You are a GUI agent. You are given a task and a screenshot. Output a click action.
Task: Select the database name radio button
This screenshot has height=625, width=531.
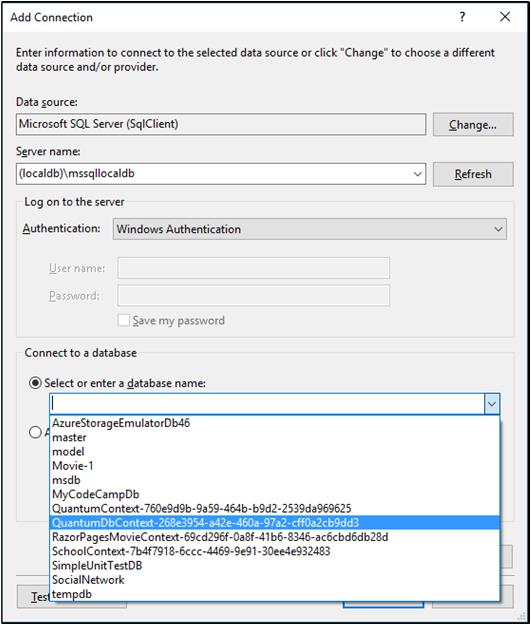coord(35,383)
